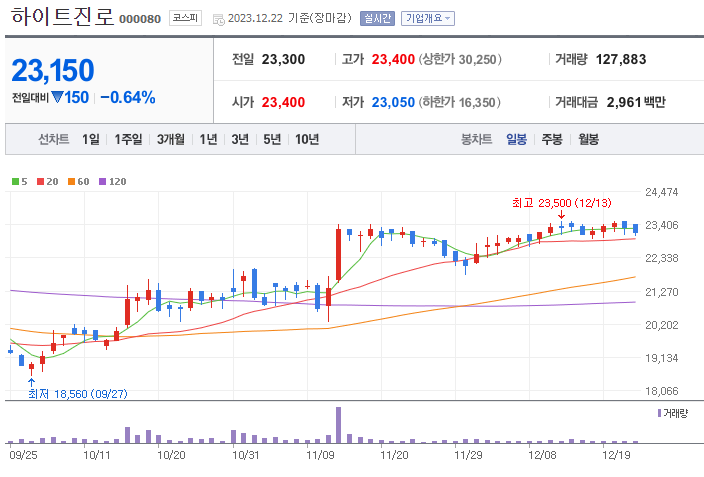Click the current price 23,150
Screen dimensions: 704x477
53,71
